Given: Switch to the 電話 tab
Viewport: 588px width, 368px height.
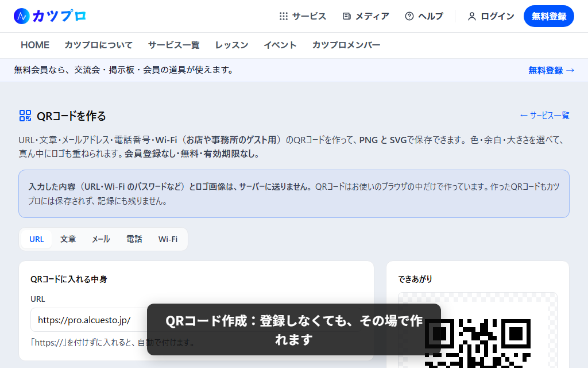Looking at the screenshot, I should (x=134, y=239).
